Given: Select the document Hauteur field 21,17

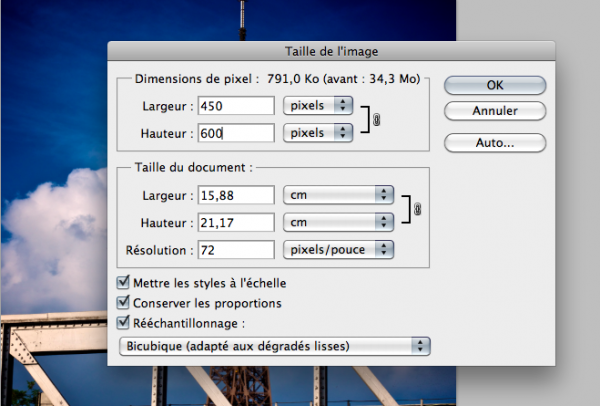Looking at the screenshot, I should pos(236,221).
